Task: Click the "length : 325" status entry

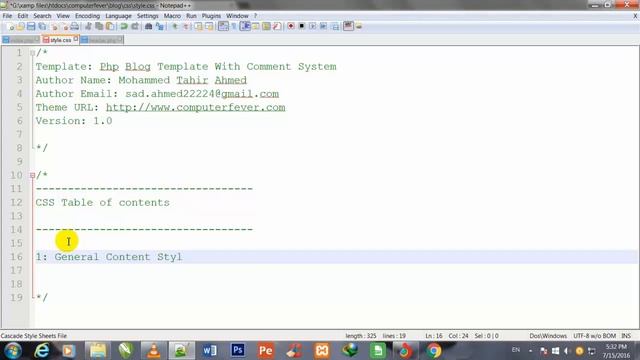Action: [361, 336]
